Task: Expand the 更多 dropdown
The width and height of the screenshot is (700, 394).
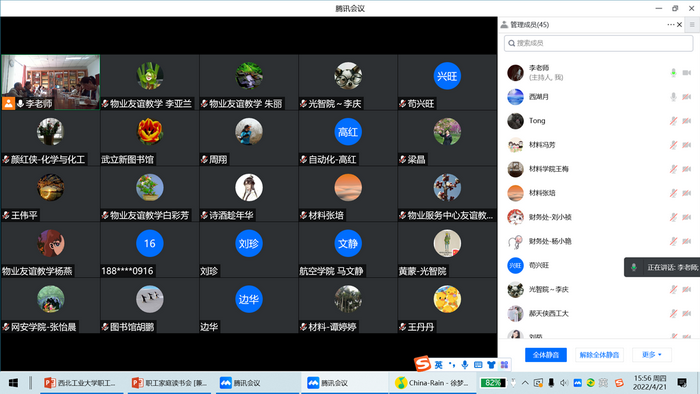Action: [652, 355]
